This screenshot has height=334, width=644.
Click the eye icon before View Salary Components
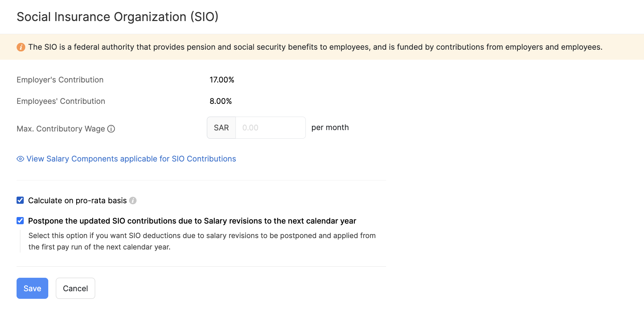pyautogui.click(x=20, y=159)
